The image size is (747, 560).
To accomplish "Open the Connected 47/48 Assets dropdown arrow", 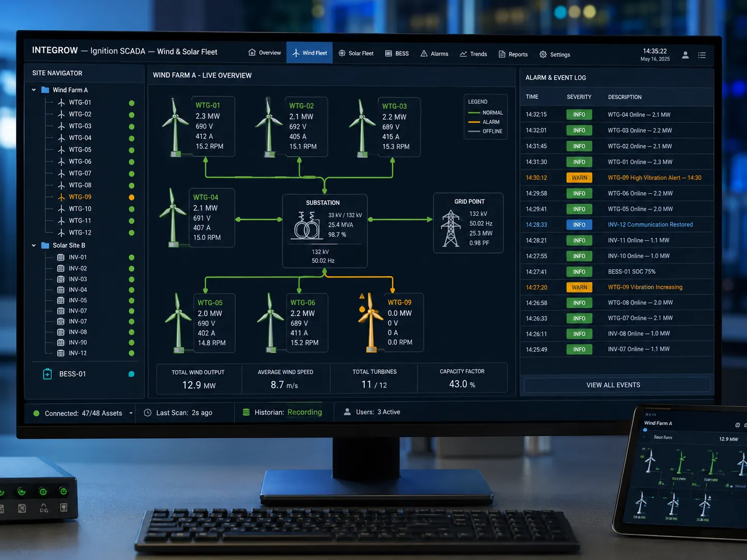I will click(131, 413).
